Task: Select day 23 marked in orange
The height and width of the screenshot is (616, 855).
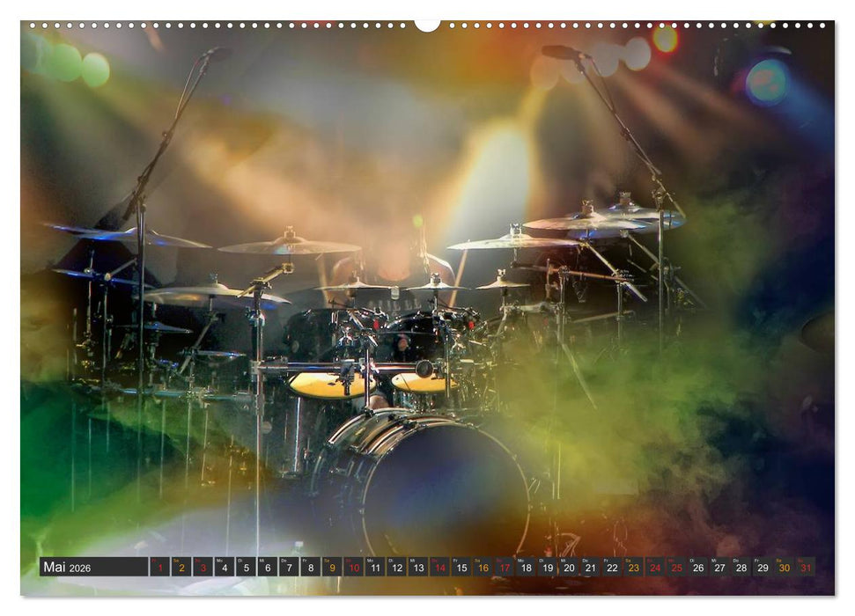Action: 633,567
